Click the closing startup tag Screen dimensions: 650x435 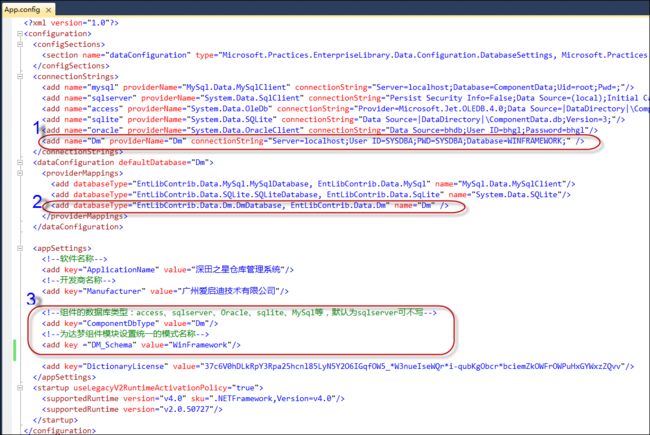(55, 420)
